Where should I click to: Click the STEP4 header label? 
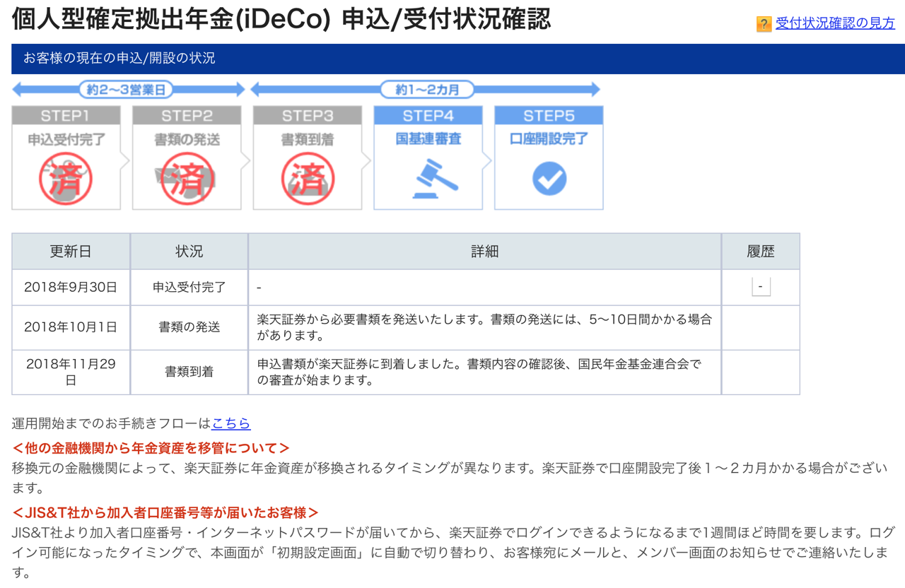pyautogui.click(x=428, y=116)
